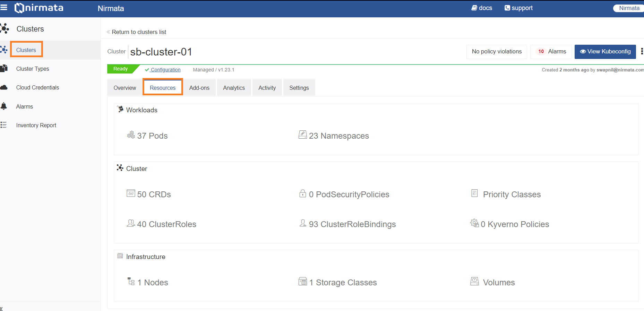Open the hamburger menu icon
Screen dimensions: 644x311
pyautogui.click(x=4, y=8)
